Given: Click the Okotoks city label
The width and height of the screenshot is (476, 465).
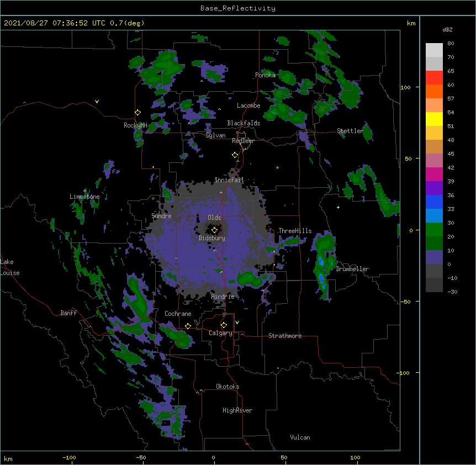Looking at the screenshot, I should click(x=228, y=387).
